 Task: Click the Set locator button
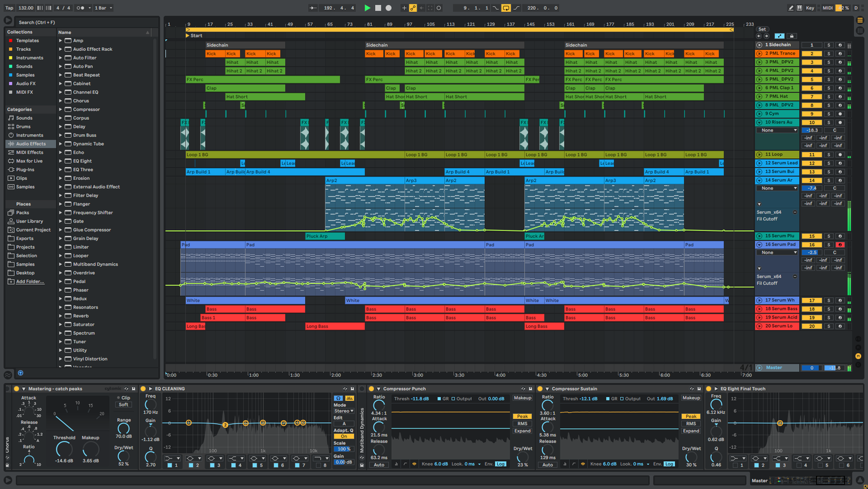tap(762, 29)
